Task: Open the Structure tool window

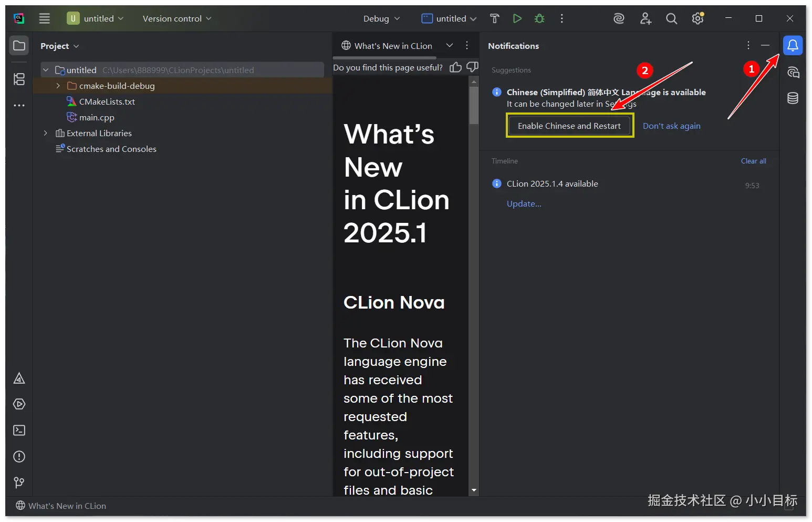Action: 19,79
